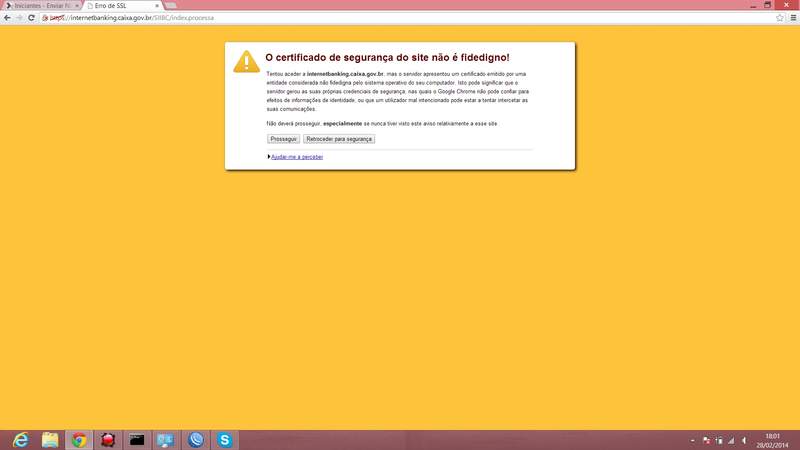Open the black console window taskbar icon

point(137,440)
